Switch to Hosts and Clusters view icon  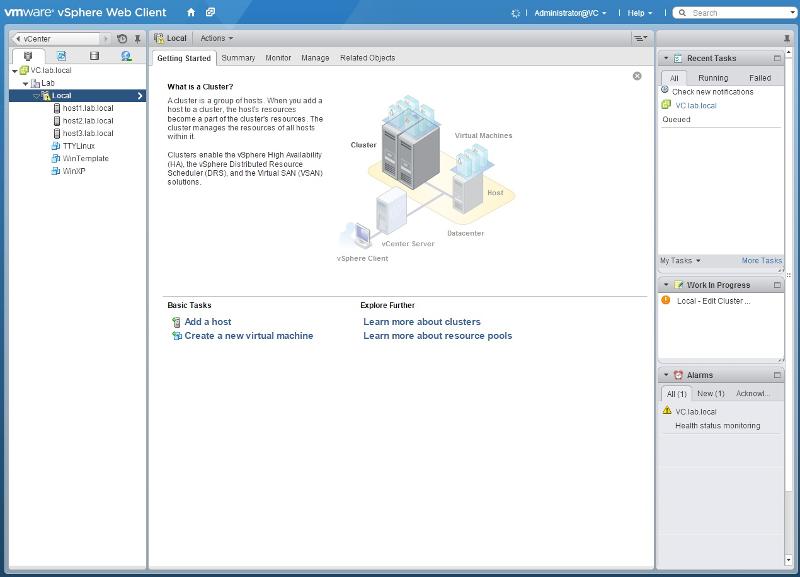28,56
